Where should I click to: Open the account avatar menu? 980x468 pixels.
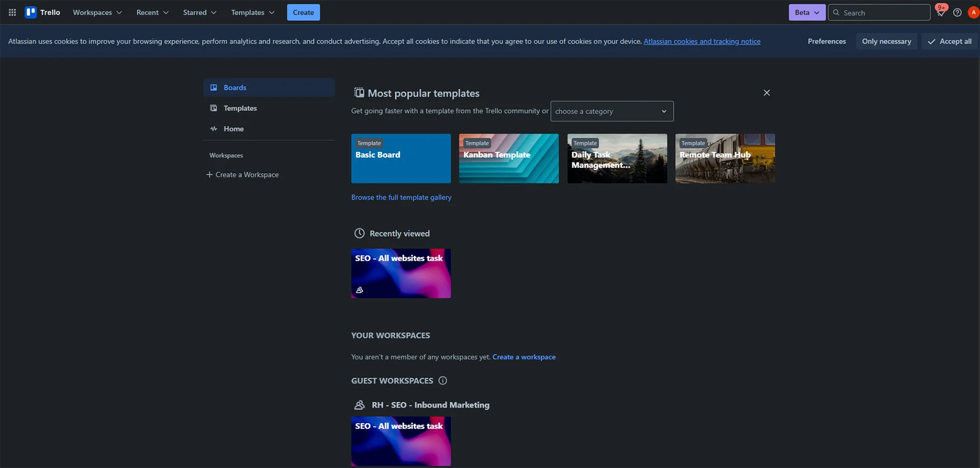pos(974,12)
